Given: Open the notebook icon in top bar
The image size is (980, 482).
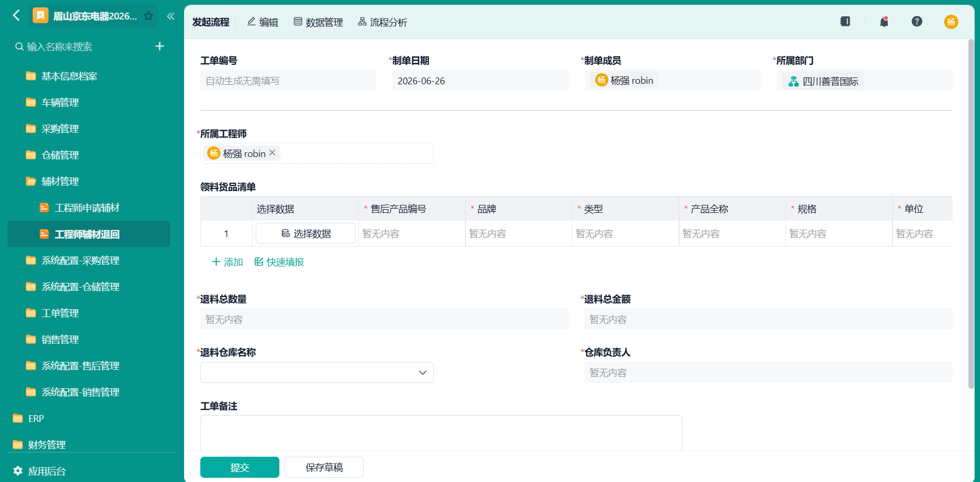Looking at the screenshot, I should (845, 22).
